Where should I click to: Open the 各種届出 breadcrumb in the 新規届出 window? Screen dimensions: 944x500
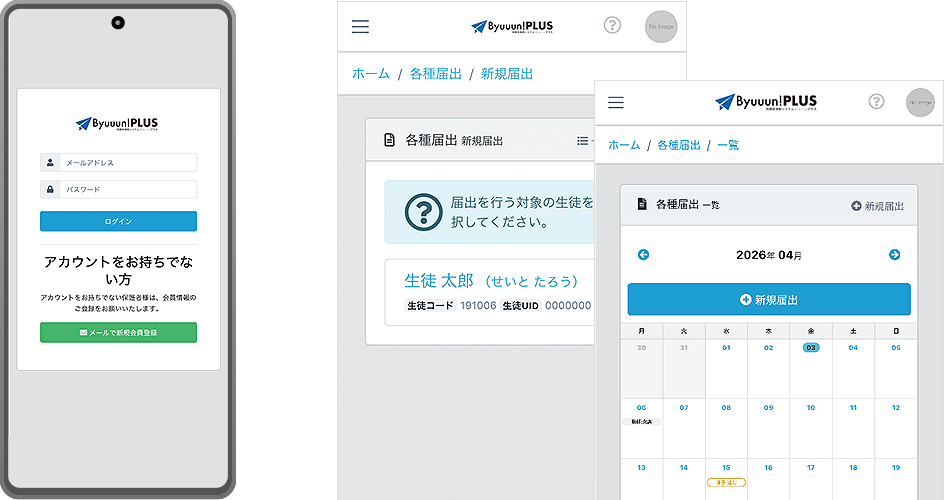(436, 74)
